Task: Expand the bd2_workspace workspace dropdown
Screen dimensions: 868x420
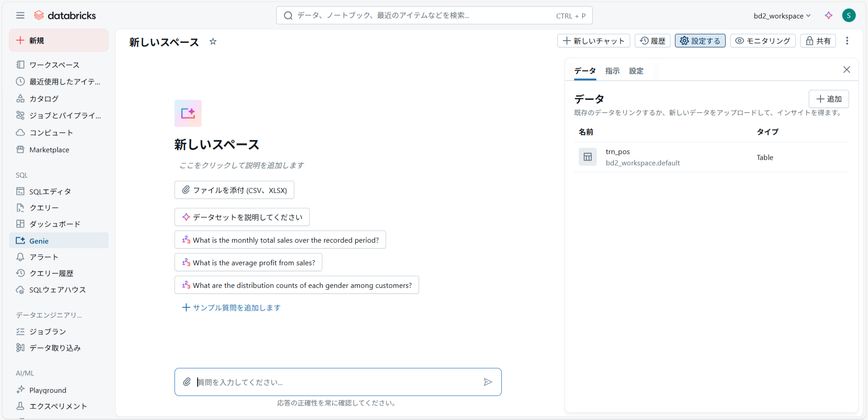Action: pyautogui.click(x=782, y=16)
